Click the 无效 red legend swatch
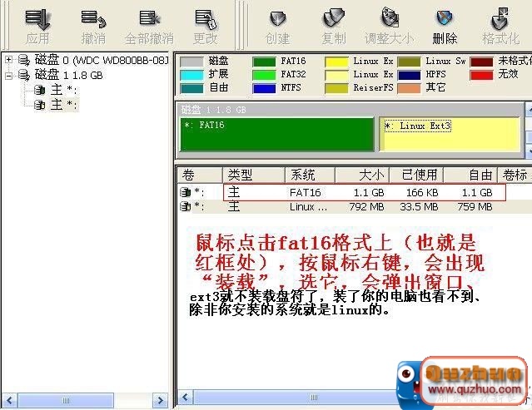Viewport: 532px width, 410px height. 481,75
